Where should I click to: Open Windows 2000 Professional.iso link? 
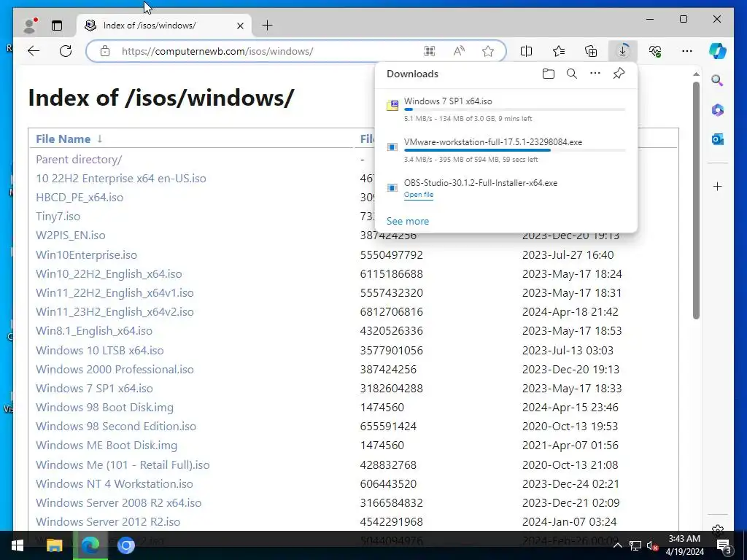[x=115, y=370]
